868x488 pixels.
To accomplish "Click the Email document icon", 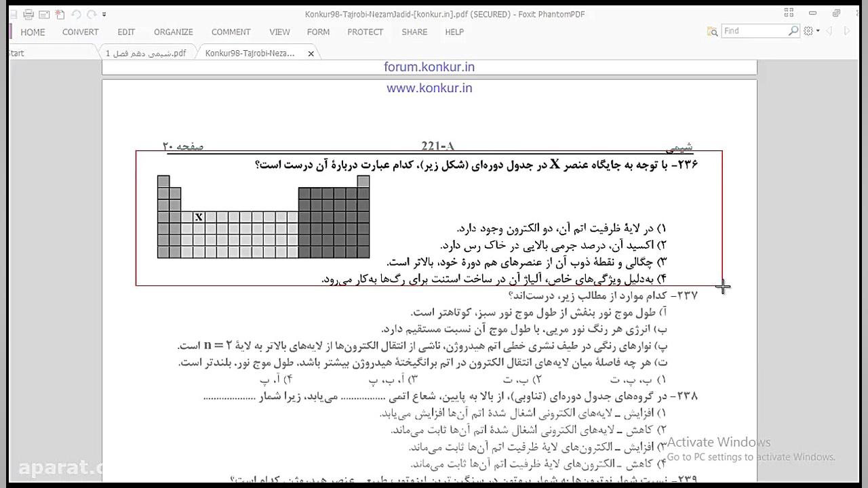I will point(43,14).
